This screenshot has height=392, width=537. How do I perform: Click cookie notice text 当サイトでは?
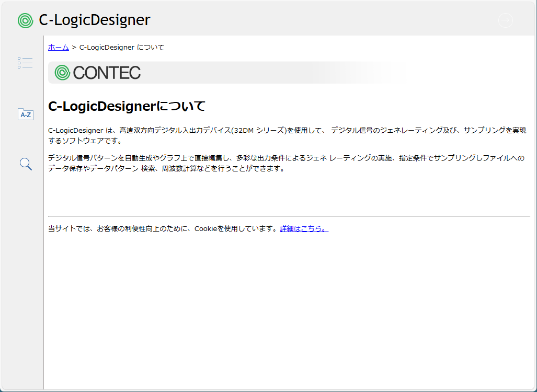(163, 228)
